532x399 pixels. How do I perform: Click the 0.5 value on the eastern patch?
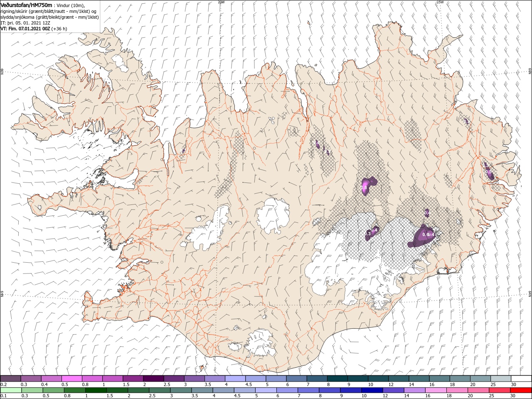(x=489, y=172)
